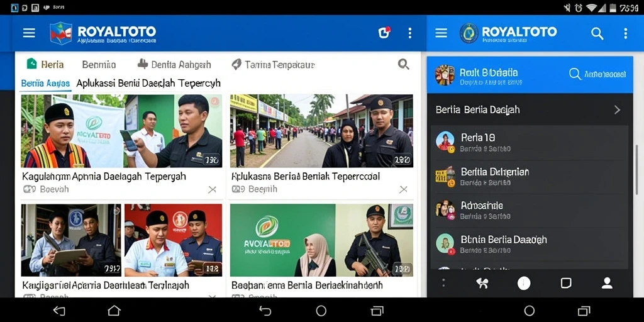Tap the round emblem logo in right header

(x=469, y=33)
